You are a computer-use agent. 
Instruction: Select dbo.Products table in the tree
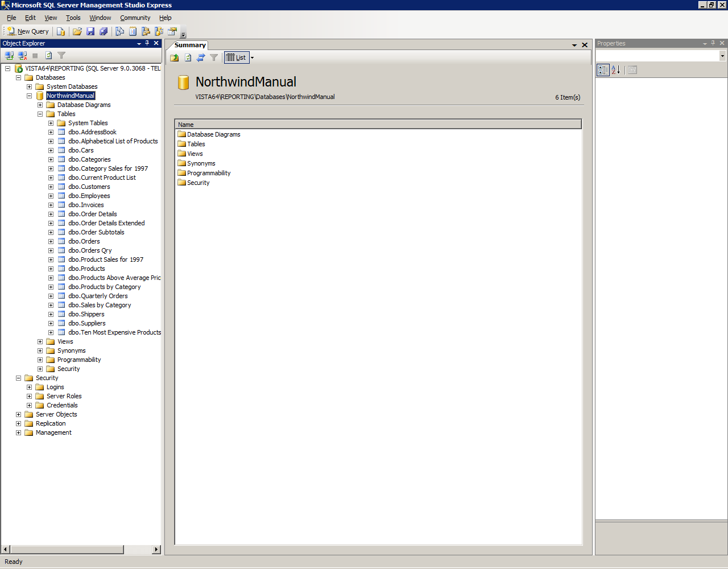(x=86, y=269)
